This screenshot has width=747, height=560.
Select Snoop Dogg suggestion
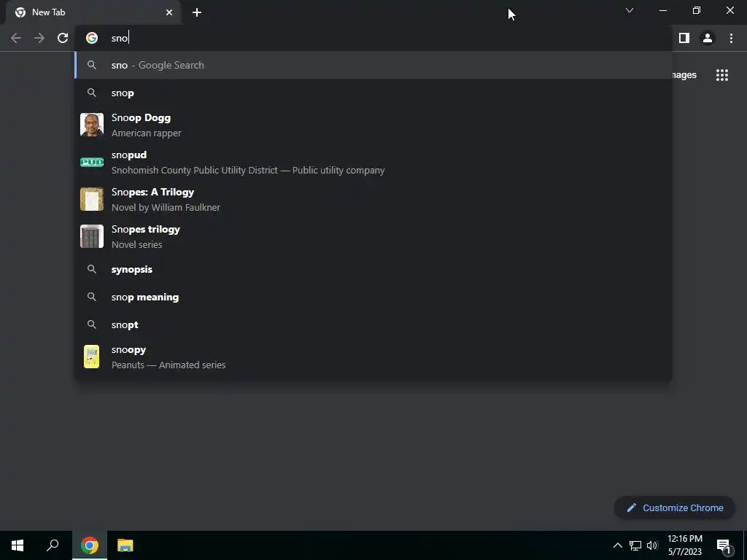373,125
